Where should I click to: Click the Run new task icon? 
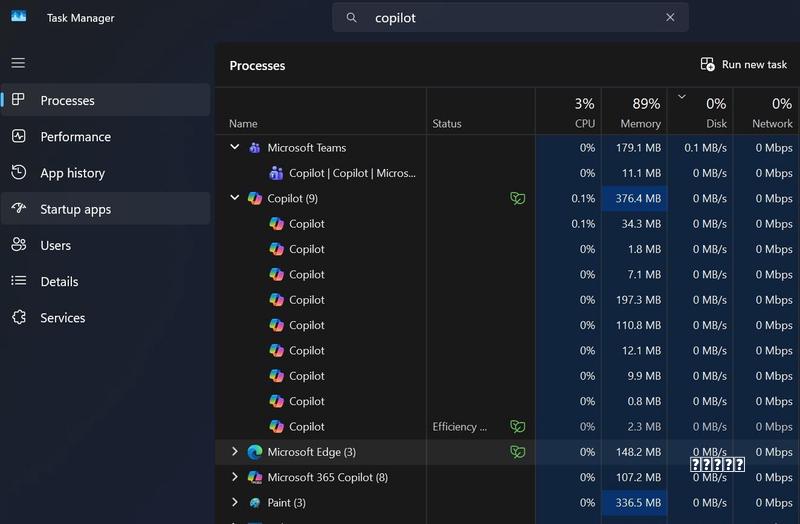tap(707, 64)
